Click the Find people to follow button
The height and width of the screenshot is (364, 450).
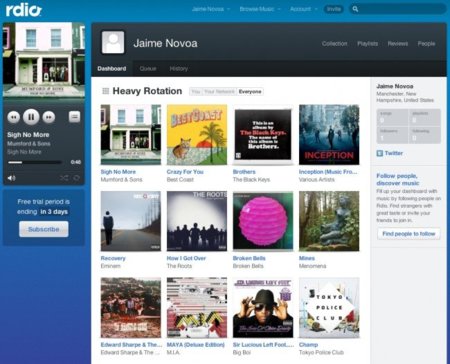[409, 234]
